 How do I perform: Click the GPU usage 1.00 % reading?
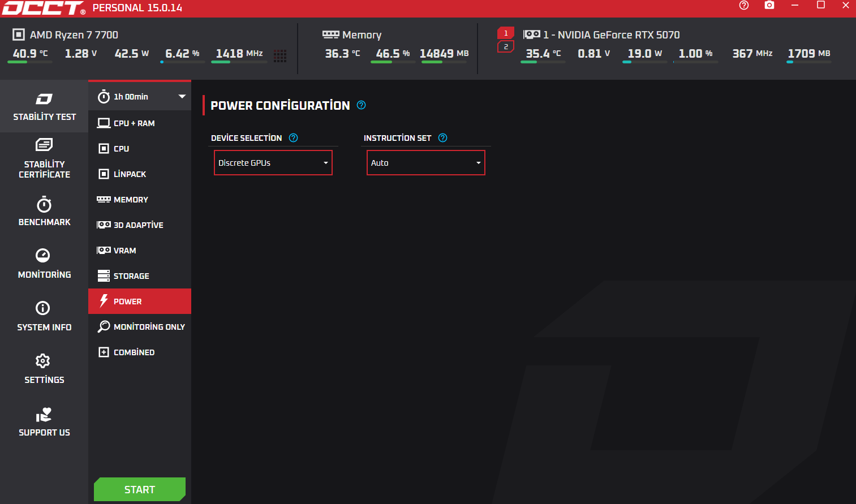click(696, 54)
